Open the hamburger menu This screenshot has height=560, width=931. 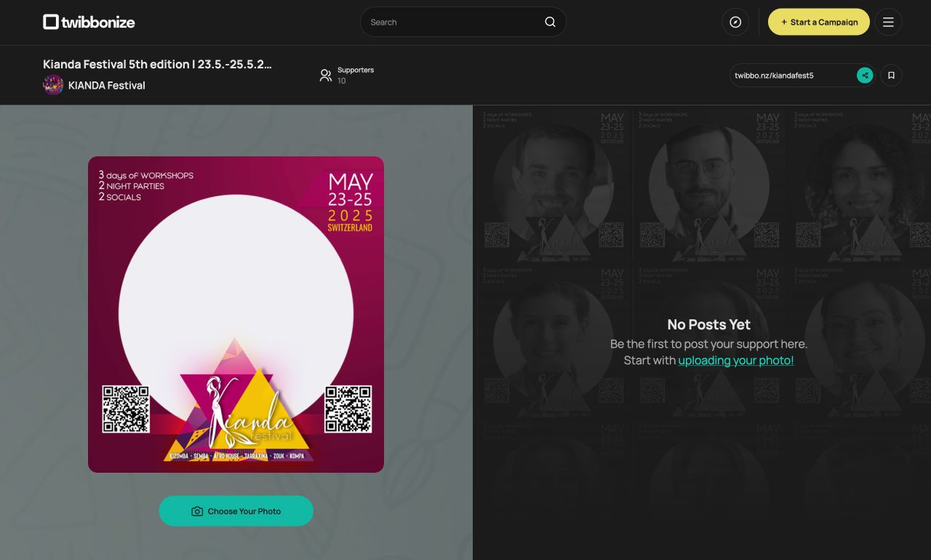pos(888,22)
